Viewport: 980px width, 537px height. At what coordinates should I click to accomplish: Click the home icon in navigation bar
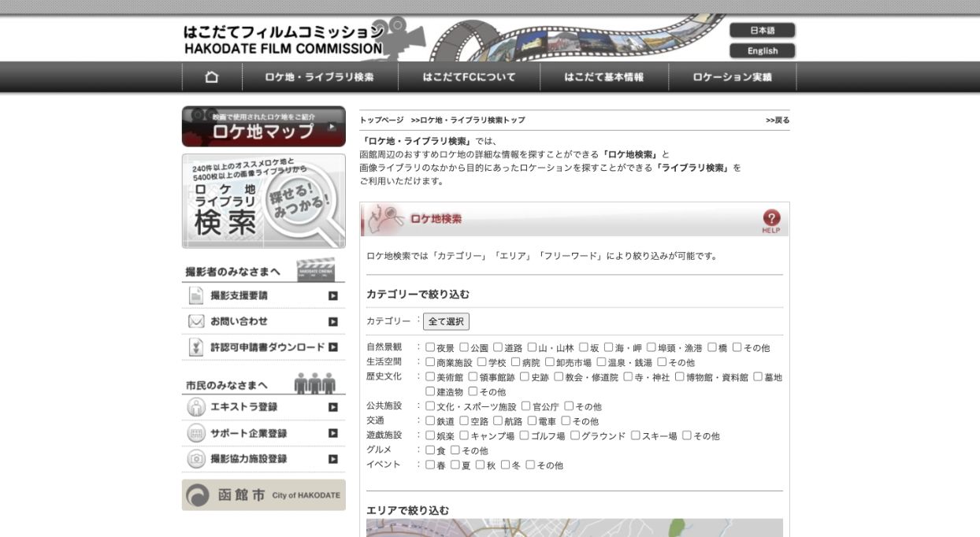pyautogui.click(x=211, y=77)
